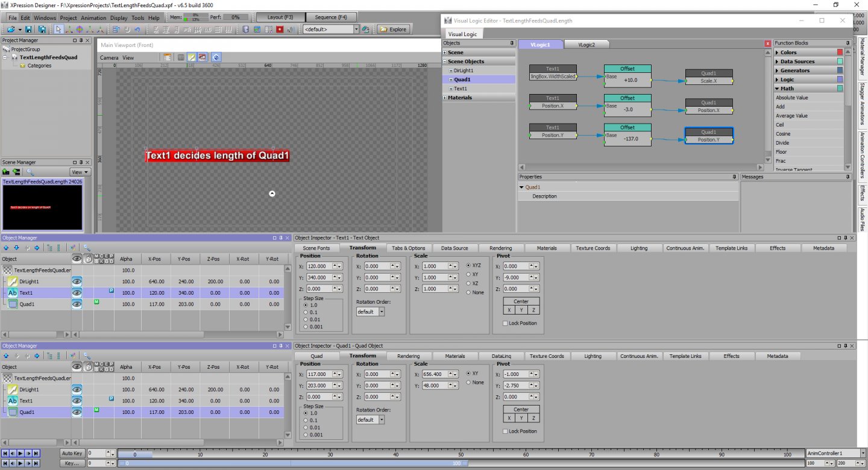The image size is (868, 470).
Task: Open the View dropdown in Scene Manager
Action: [80, 172]
